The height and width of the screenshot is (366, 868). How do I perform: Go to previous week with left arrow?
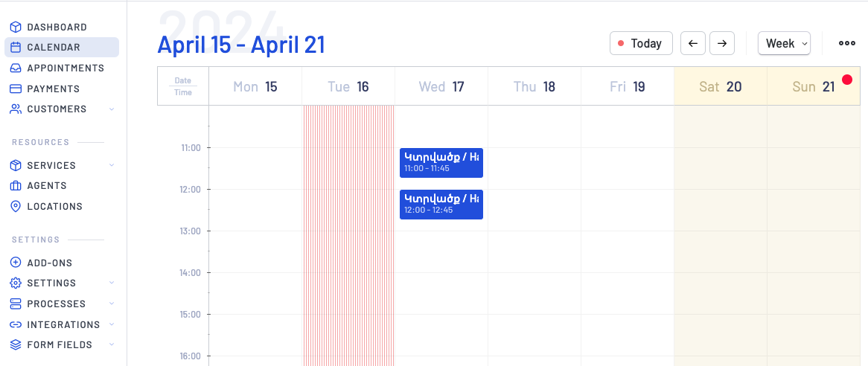tap(692, 43)
